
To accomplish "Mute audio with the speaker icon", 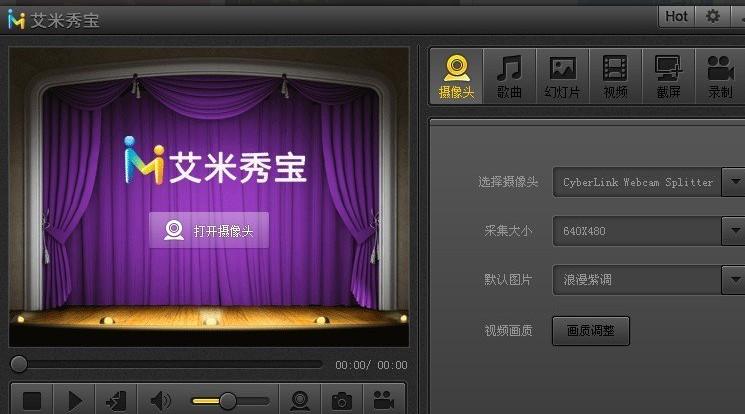I will [160, 400].
